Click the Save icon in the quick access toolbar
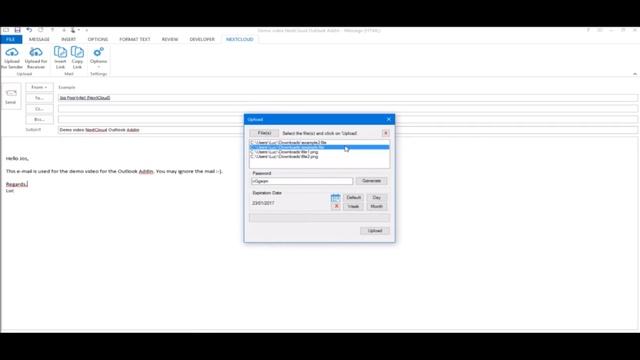The height and width of the screenshot is (360, 640). [18, 30]
